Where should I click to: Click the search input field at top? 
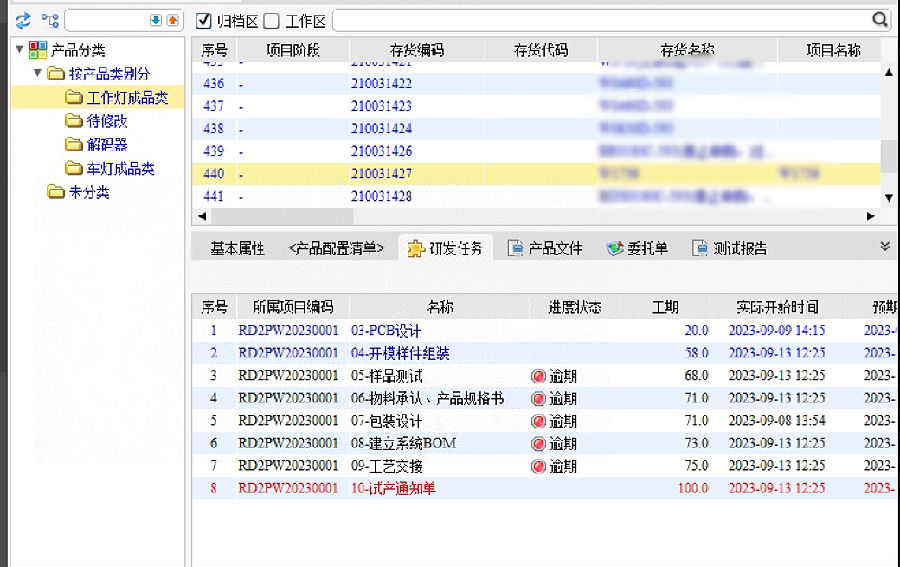[x=600, y=20]
